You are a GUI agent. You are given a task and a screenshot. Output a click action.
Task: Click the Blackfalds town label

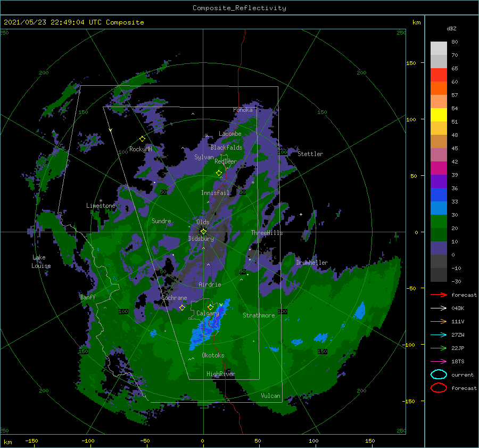coord(226,148)
